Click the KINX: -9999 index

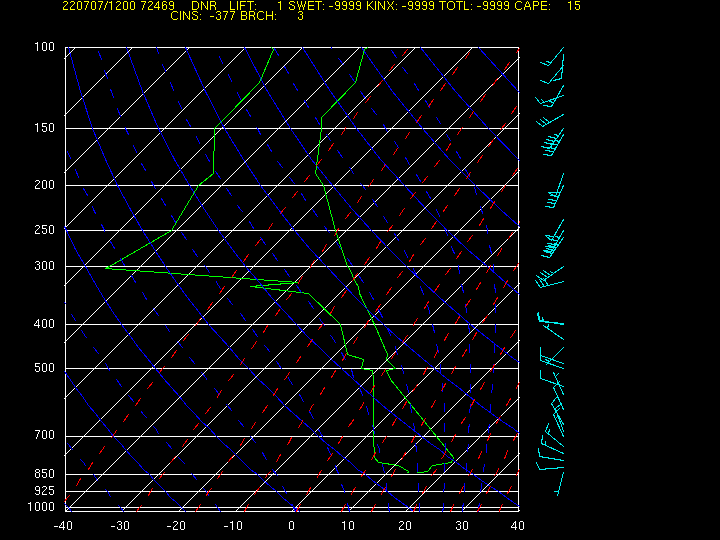[400, 6]
